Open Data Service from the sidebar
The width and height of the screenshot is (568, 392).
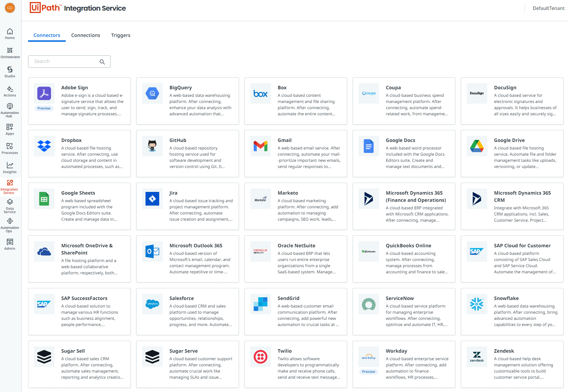coord(10,206)
